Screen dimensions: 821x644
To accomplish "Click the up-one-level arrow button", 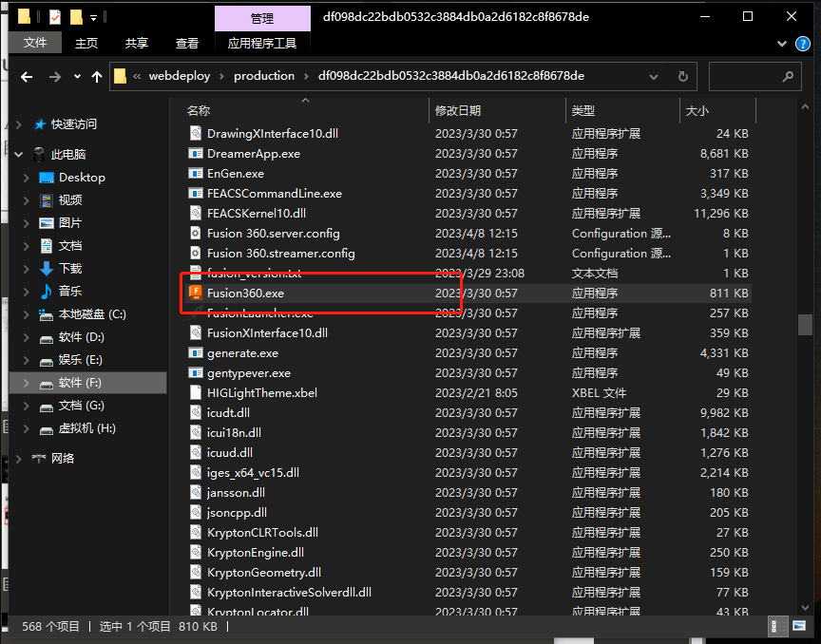I will point(97,76).
